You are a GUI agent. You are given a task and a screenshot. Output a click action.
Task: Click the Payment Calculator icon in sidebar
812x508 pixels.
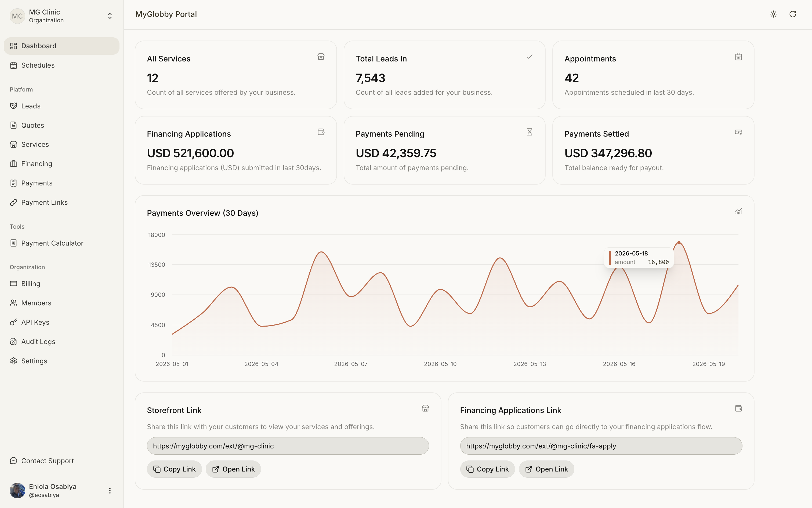[x=13, y=243]
